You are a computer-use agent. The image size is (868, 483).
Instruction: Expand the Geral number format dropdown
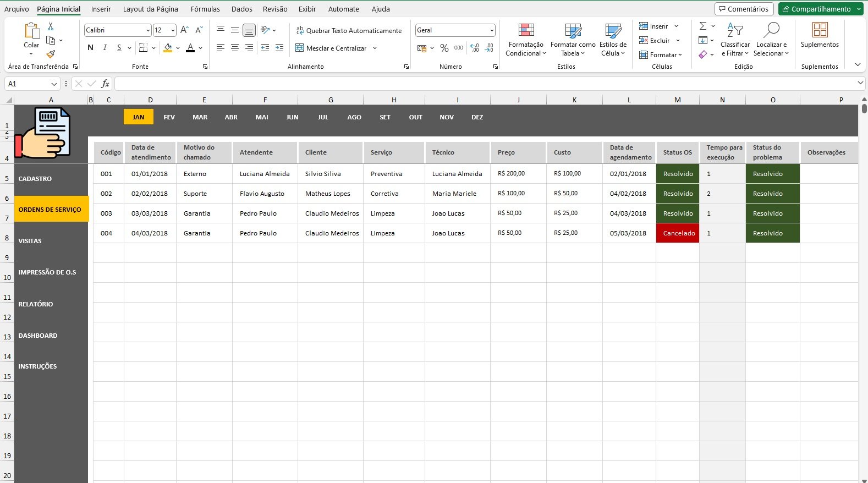click(491, 30)
